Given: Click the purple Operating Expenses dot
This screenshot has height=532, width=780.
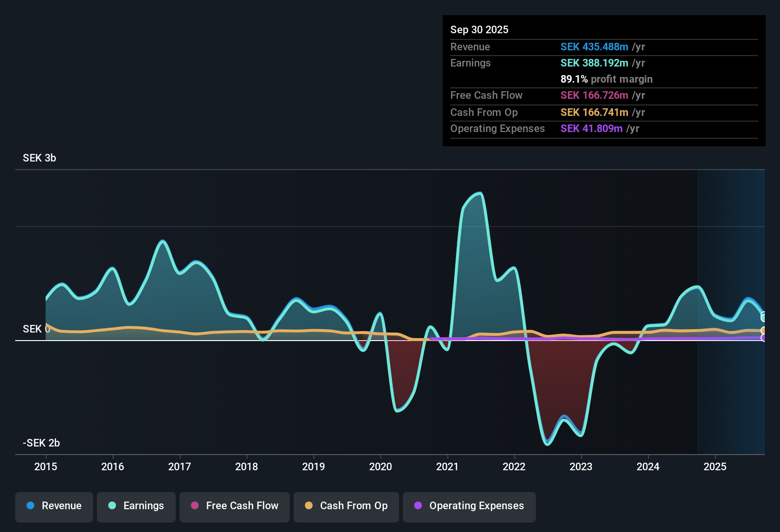Looking at the screenshot, I should pyautogui.click(x=418, y=506).
